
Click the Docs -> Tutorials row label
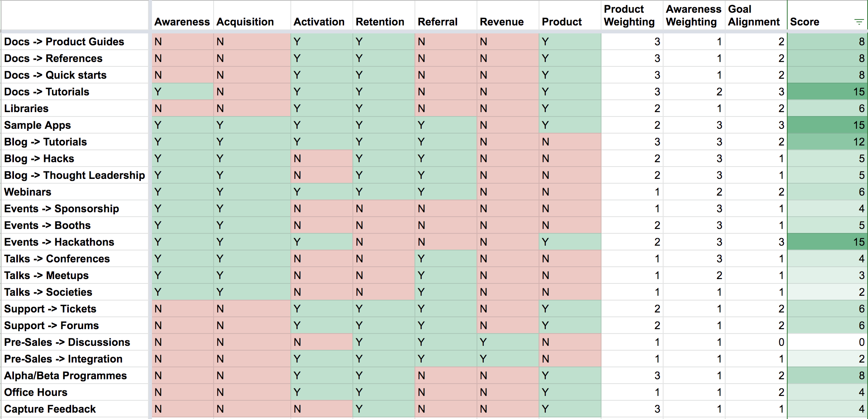click(x=47, y=92)
